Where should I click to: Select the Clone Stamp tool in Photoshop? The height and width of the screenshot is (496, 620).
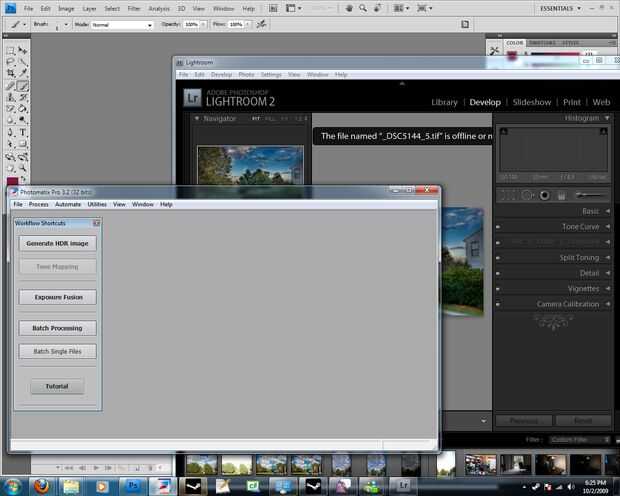11,97
